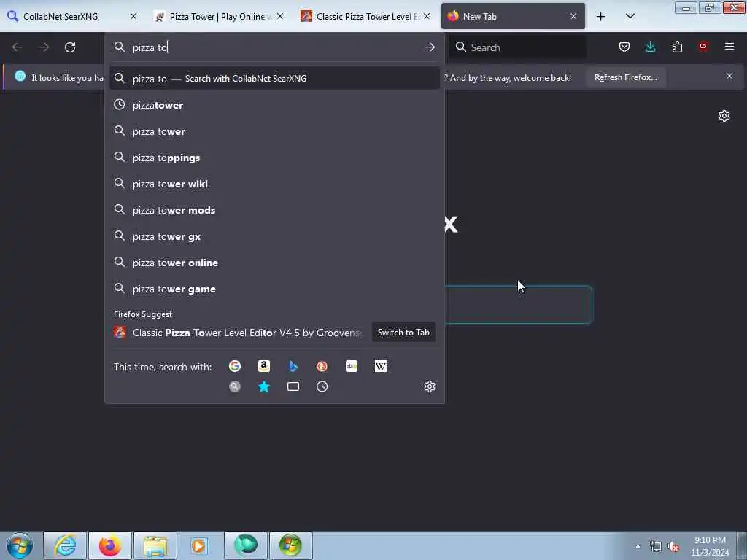This screenshot has width=747, height=560.
Task: Search with Google icon
Action: tap(234, 366)
